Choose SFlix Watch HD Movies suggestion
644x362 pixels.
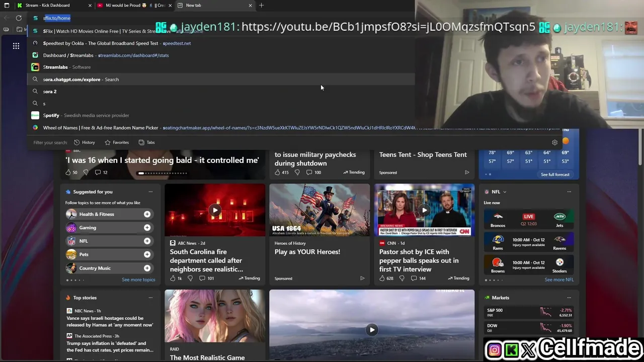[x=221, y=31]
